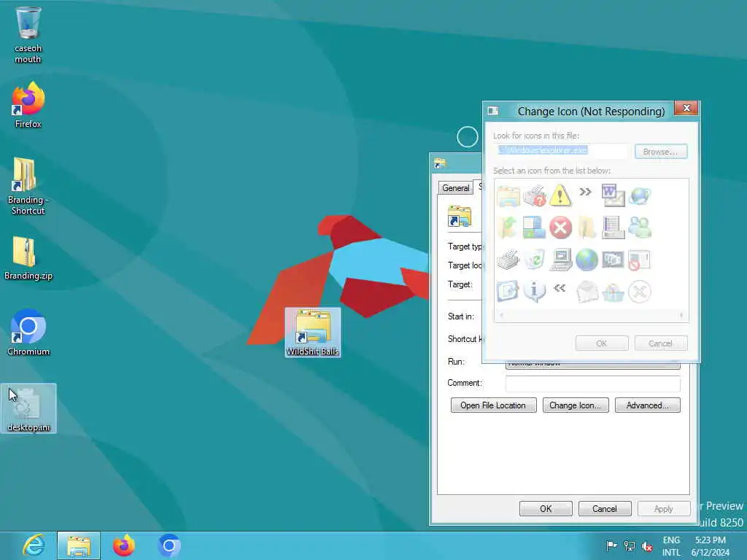The image size is (747, 560).
Task: Open network status tray icon
Action: 630,545
